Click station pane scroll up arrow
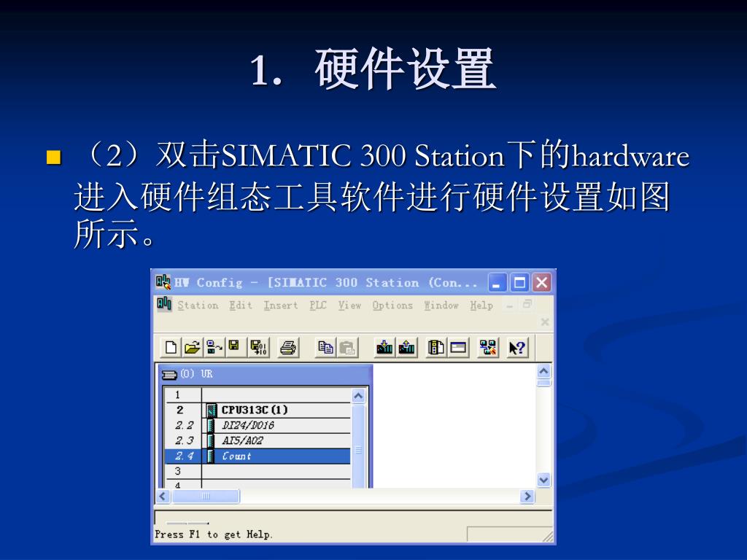Screen dimensions: 747x560 pyautogui.click(x=543, y=371)
